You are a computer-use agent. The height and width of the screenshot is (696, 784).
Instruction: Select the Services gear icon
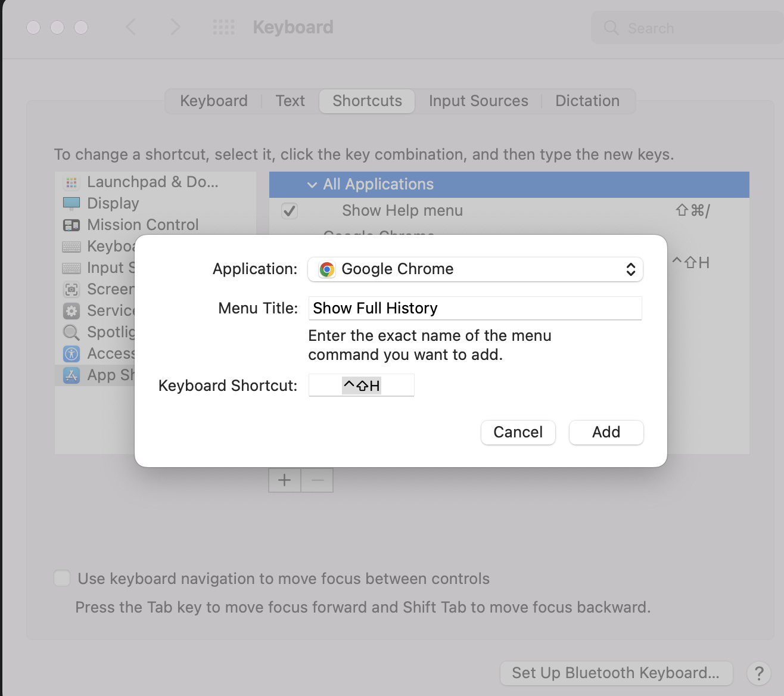[x=71, y=311]
